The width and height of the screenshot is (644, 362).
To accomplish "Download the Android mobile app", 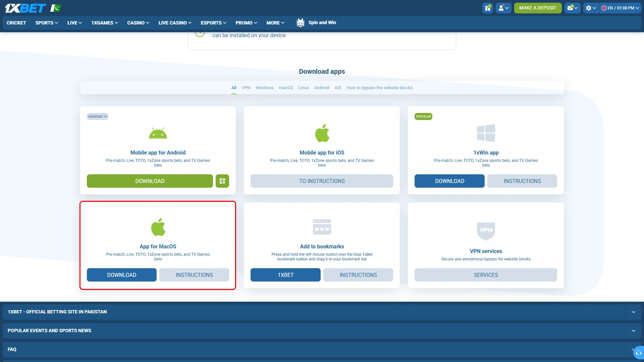I will point(150,181).
